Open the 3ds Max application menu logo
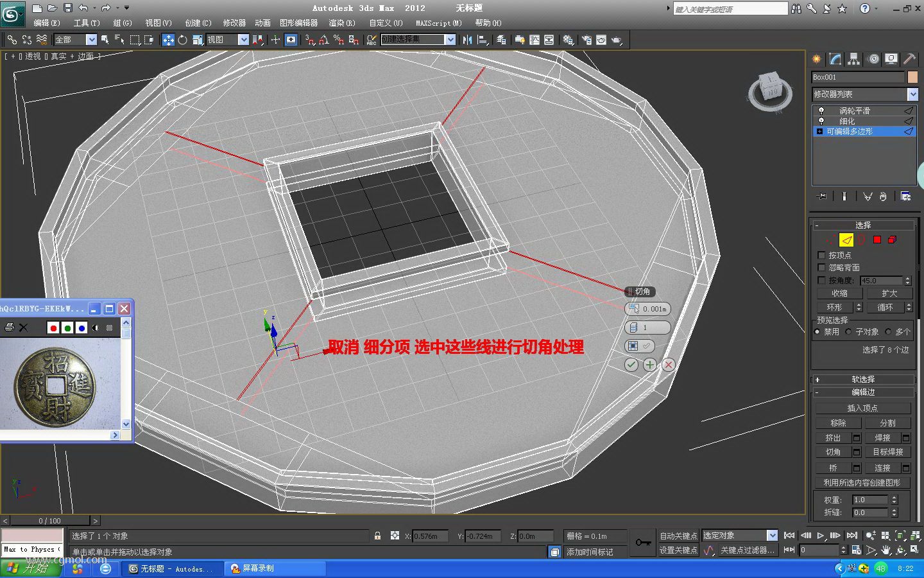924x578 pixels. [x=12, y=13]
